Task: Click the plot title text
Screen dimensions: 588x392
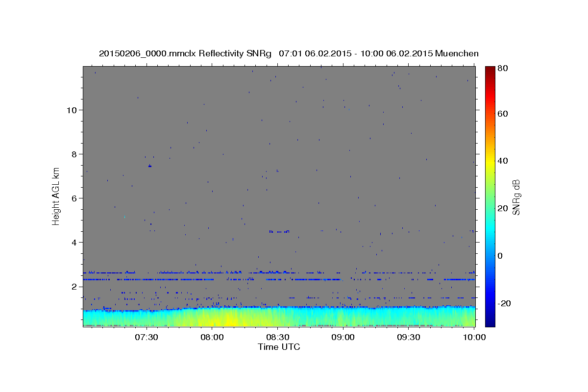Action: tap(289, 53)
